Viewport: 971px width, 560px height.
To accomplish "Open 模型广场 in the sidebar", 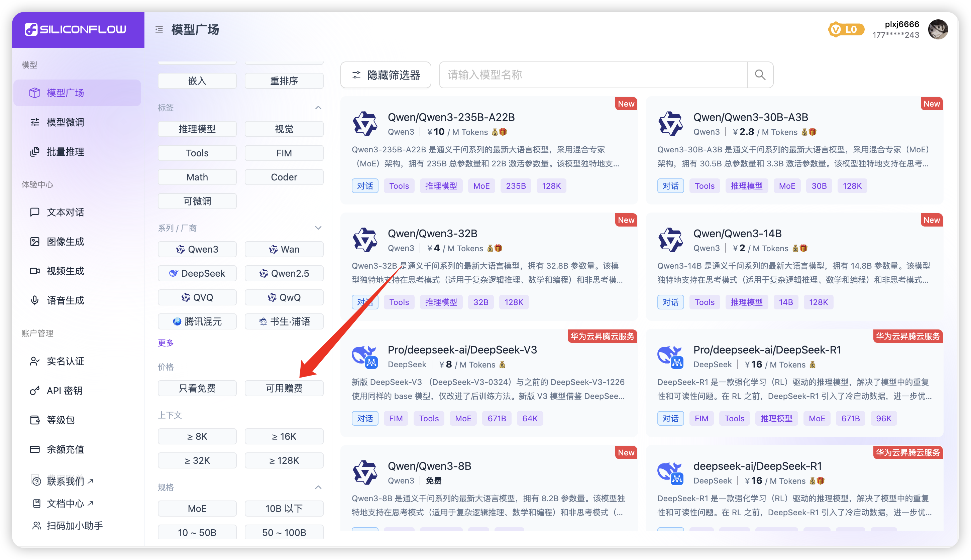I will (x=77, y=93).
